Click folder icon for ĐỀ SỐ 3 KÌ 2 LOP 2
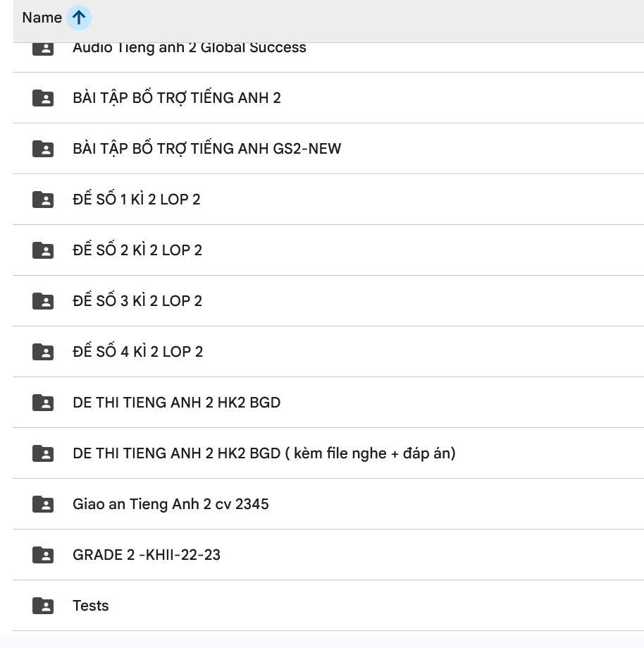The height and width of the screenshot is (648, 644). pyautogui.click(x=43, y=301)
